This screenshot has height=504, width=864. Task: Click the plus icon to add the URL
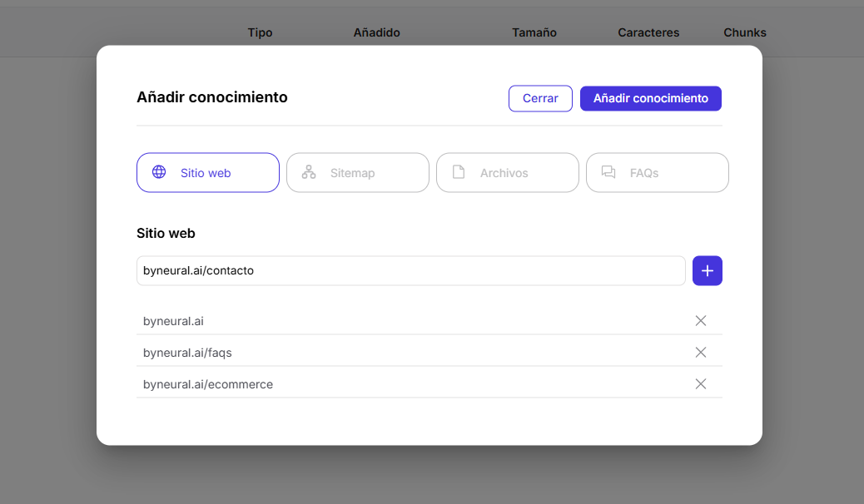point(707,270)
